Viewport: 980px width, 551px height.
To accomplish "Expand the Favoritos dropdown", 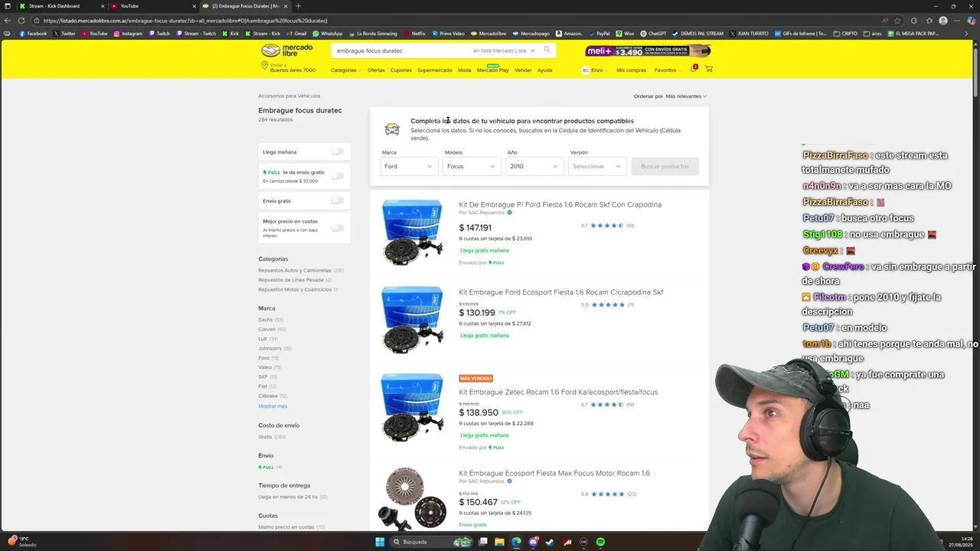I will click(x=668, y=70).
